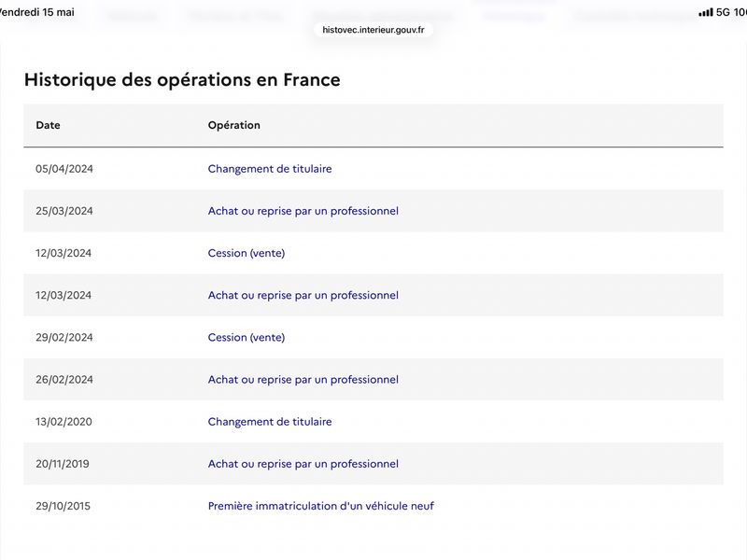Image resolution: width=747 pixels, height=560 pixels.
Task: Open Changement de titulaire from 05/04/2024
Action: pyautogui.click(x=270, y=169)
